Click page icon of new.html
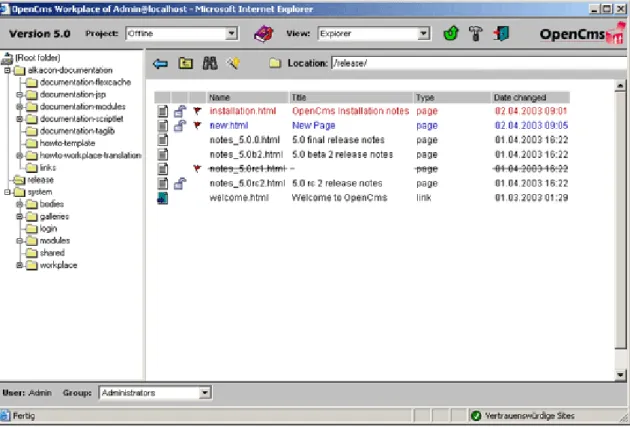630x427 pixels. point(162,126)
